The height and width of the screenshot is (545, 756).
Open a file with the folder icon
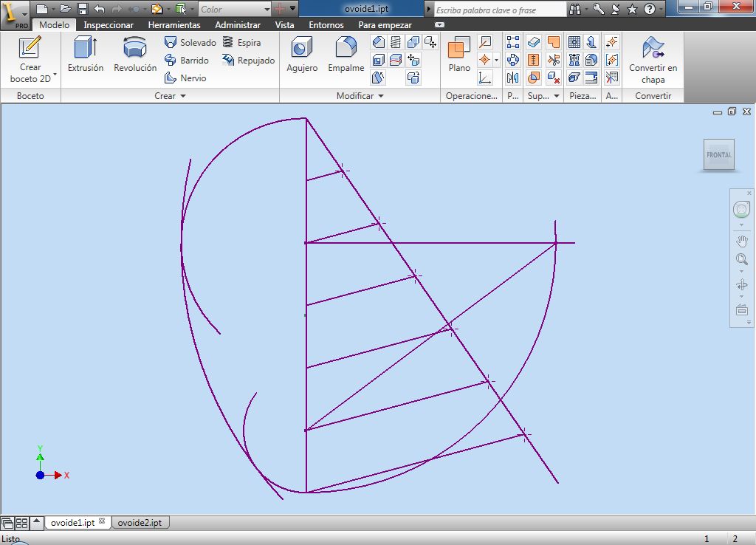pos(66,9)
